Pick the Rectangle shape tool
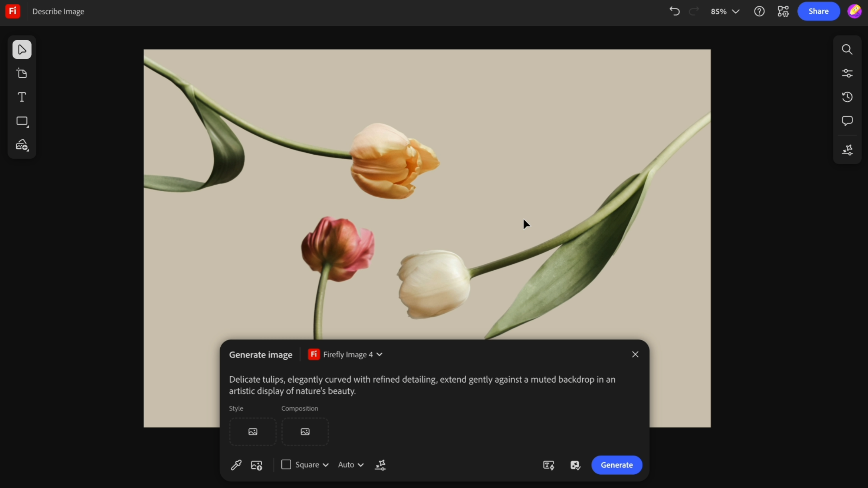Image resolution: width=868 pixels, height=488 pixels. [x=22, y=121]
